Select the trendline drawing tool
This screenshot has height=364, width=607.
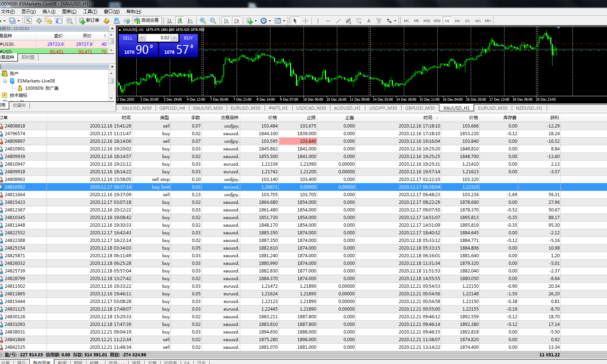pos(338,21)
